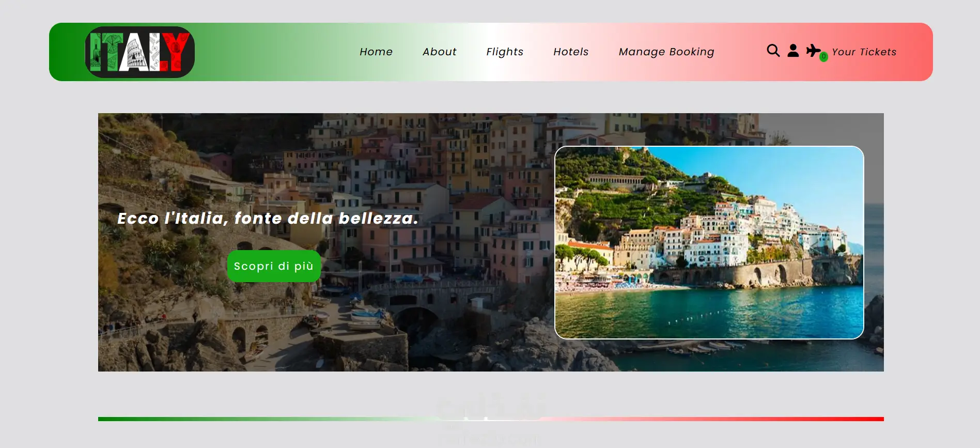Click the green-white-red gradient divider bar
This screenshot has height=448, width=980.
pos(491,419)
